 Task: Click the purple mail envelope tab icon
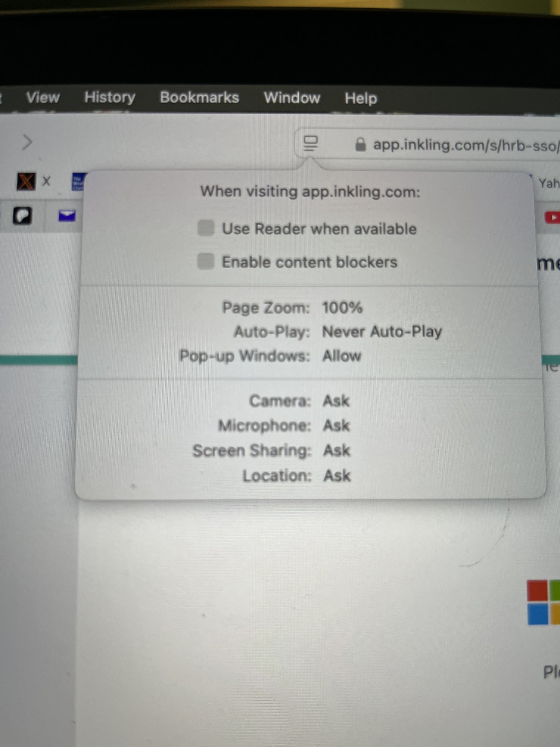(67, 216)
